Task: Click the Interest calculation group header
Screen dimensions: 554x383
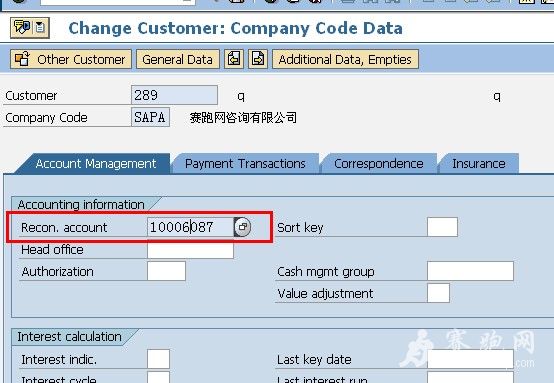Action: pos(69,337)
